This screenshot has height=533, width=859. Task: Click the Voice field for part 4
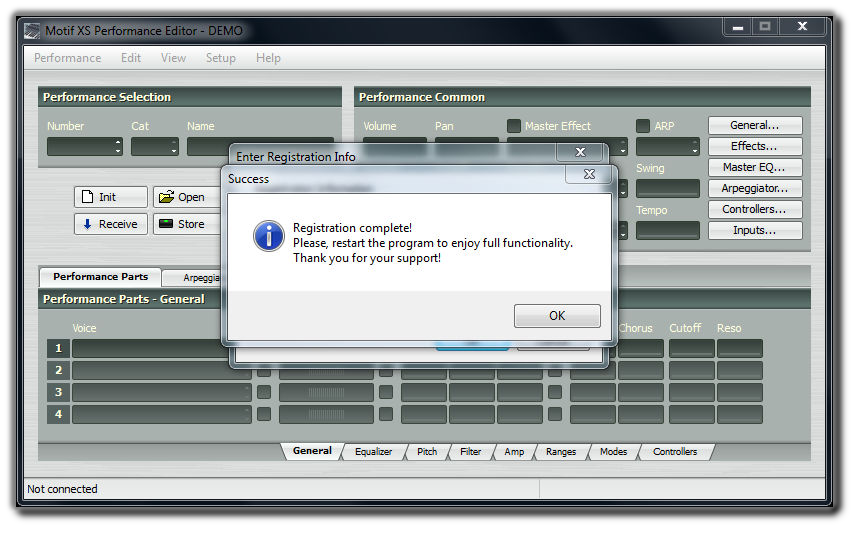pos(162,414)
